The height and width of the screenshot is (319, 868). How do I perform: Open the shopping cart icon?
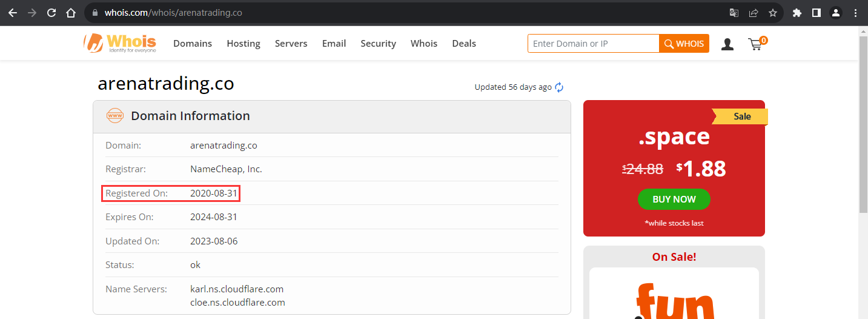pos(757,43)
